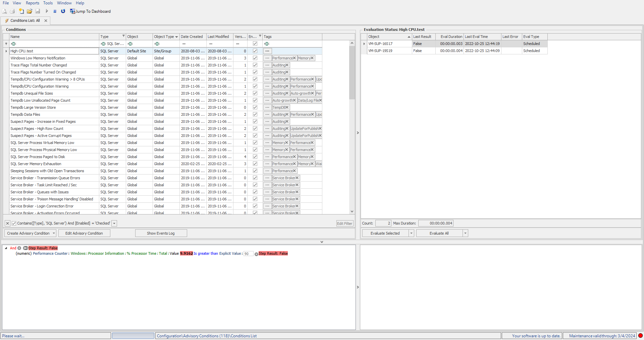Click the New document toolbar icon
Image resolution: width=644 pixels, height=340 pixels.
(x=21, y=11)
